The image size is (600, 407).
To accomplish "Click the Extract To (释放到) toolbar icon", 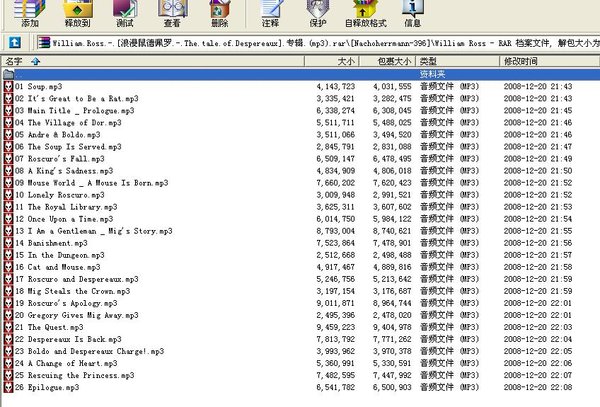I will tap(78, 13).
